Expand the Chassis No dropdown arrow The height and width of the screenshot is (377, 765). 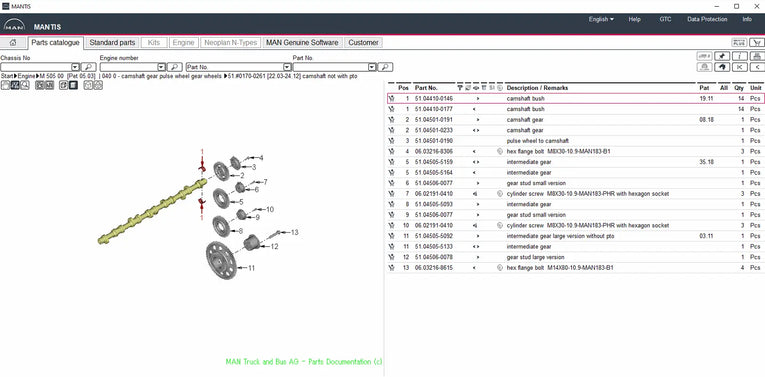point(76,67)
